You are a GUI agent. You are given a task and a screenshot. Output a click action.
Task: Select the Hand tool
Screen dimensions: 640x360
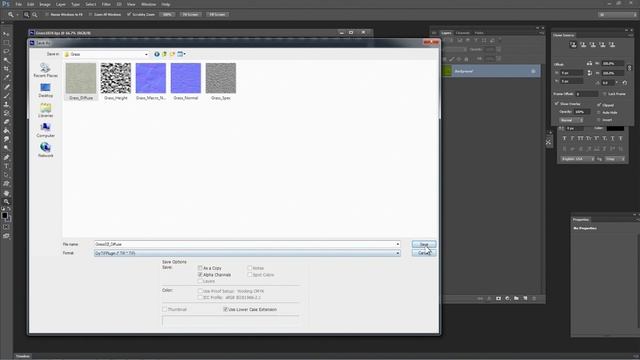[x=6, y=193]
